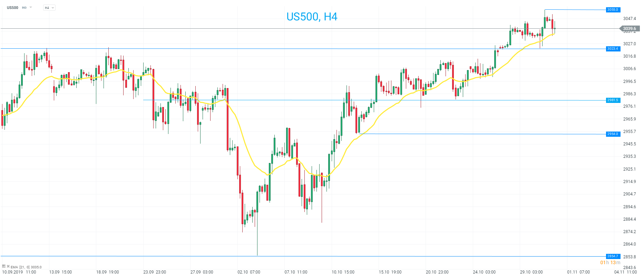Click the US500, H4 chart title
Screen dimensions: 644x278
312,17
